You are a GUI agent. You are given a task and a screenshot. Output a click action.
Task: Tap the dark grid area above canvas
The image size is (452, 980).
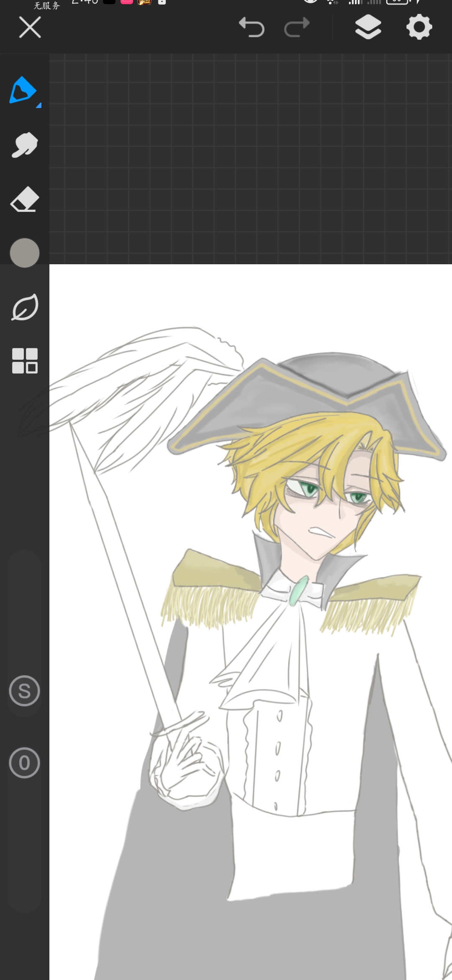(x=251, y=159)
